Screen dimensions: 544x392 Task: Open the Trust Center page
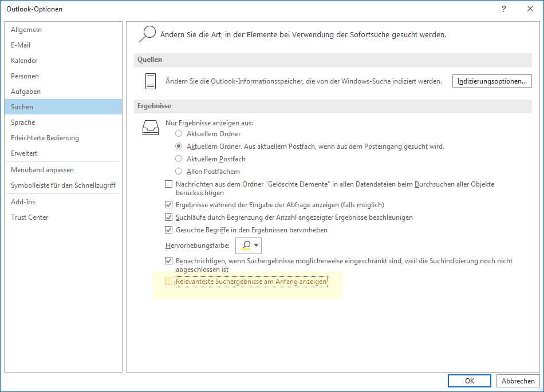tap(64, 217)
